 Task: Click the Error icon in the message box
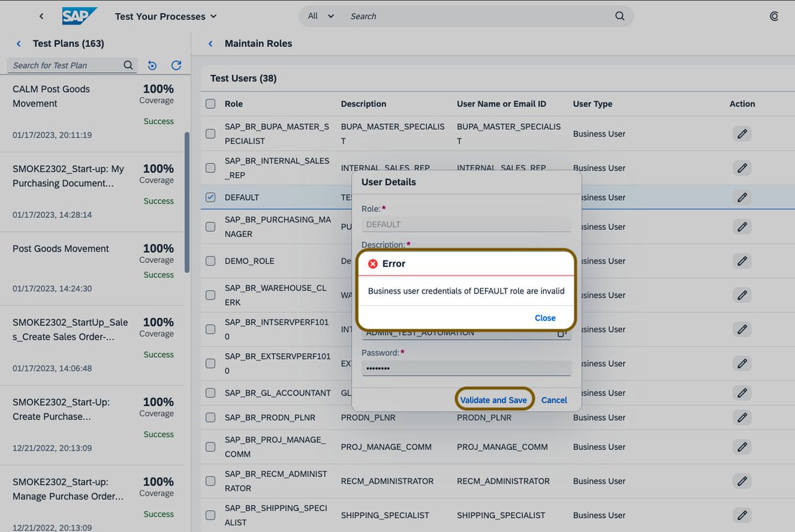pyautogui.click(x=373, y=264)
